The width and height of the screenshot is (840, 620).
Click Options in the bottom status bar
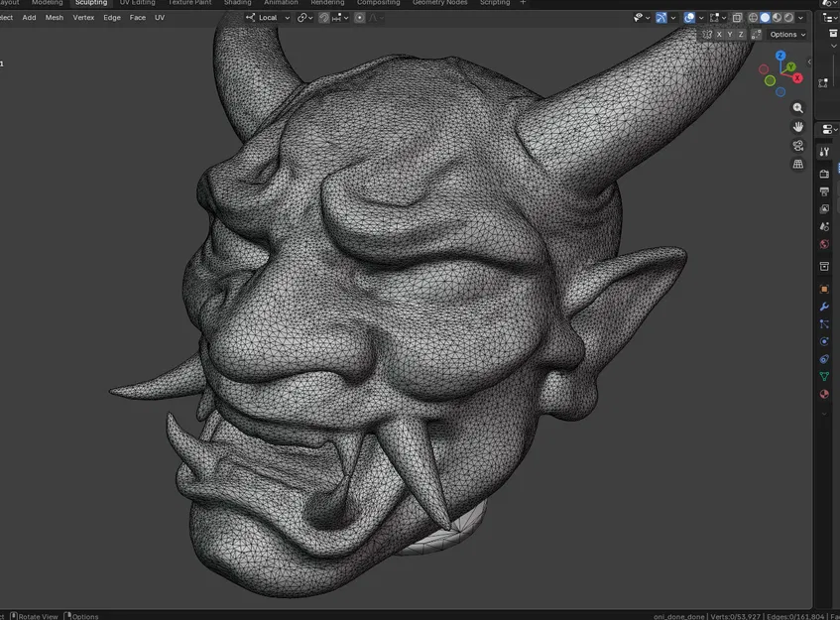click(x=85, y=616)
